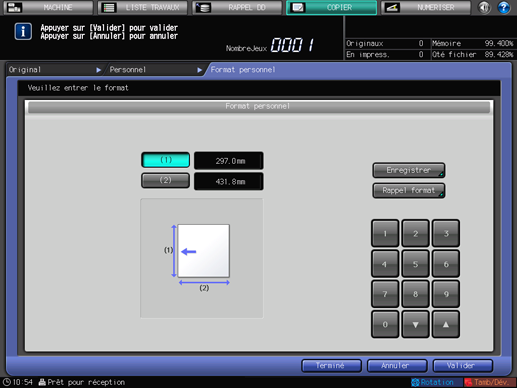Click the NombreJeux 0001 counter
Image resolution: width=517 pixels, height=388 pixels.
270,45
